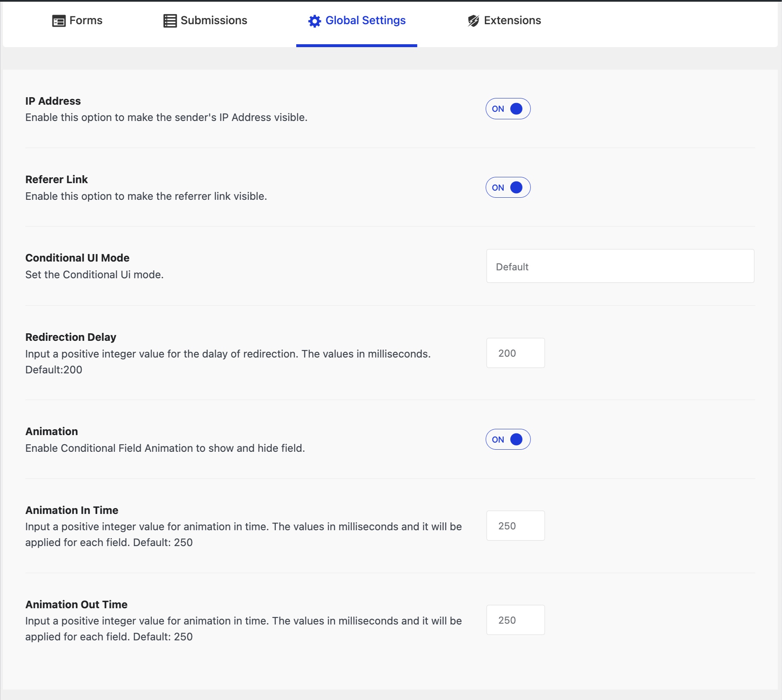Click the 'Redirection Delay' heading
Image resolution: width=782 pixels, height=700 pixels.
[x=71, y=337]
